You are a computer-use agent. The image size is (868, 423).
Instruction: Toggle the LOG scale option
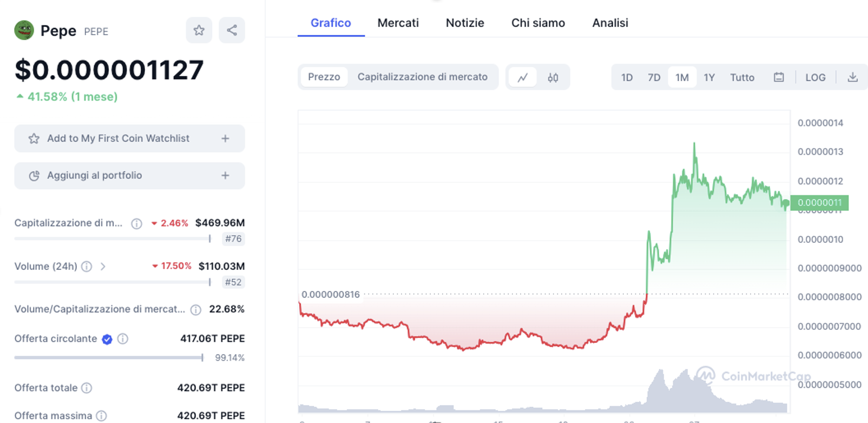point(816,77)
